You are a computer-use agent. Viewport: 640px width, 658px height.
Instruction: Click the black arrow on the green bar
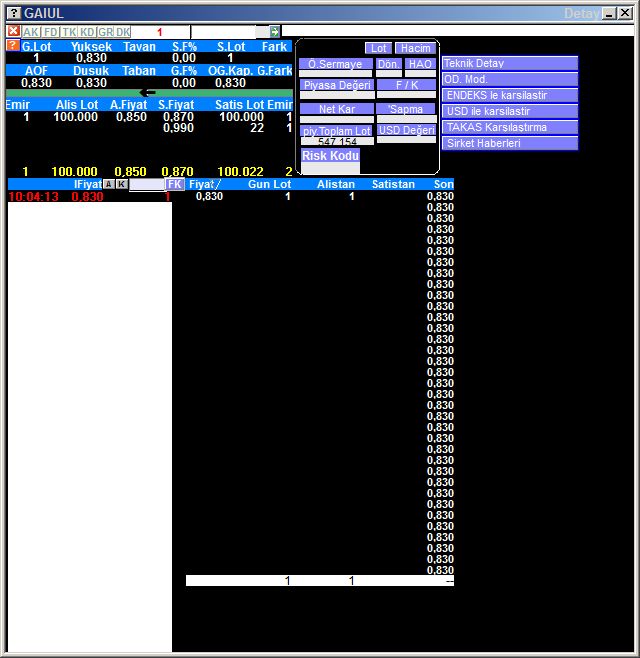[x=147, y=93]
